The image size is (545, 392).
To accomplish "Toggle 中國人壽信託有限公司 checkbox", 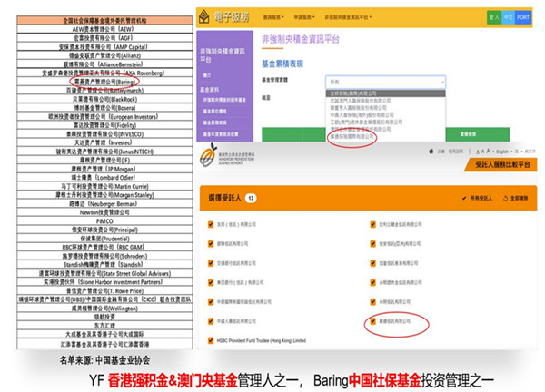I will coord(211,321).
